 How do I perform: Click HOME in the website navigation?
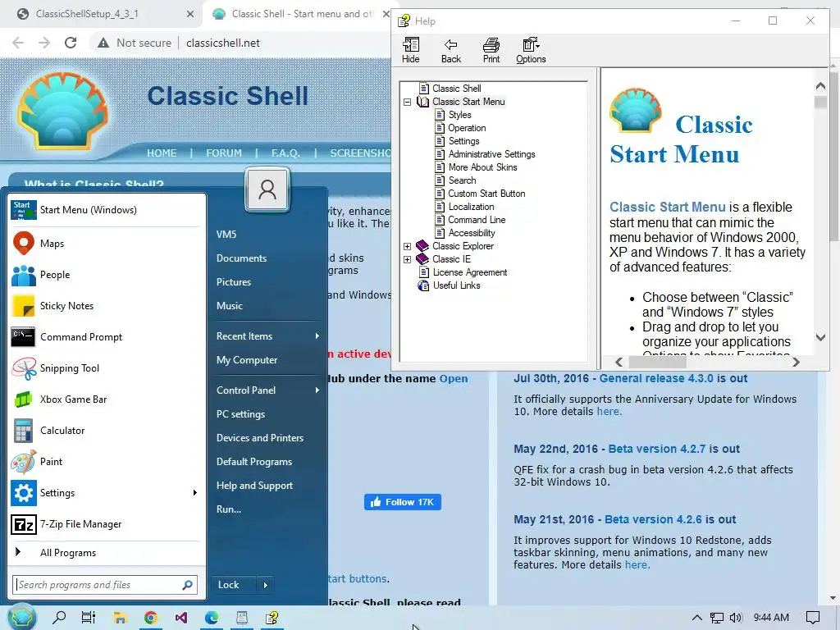162,153
